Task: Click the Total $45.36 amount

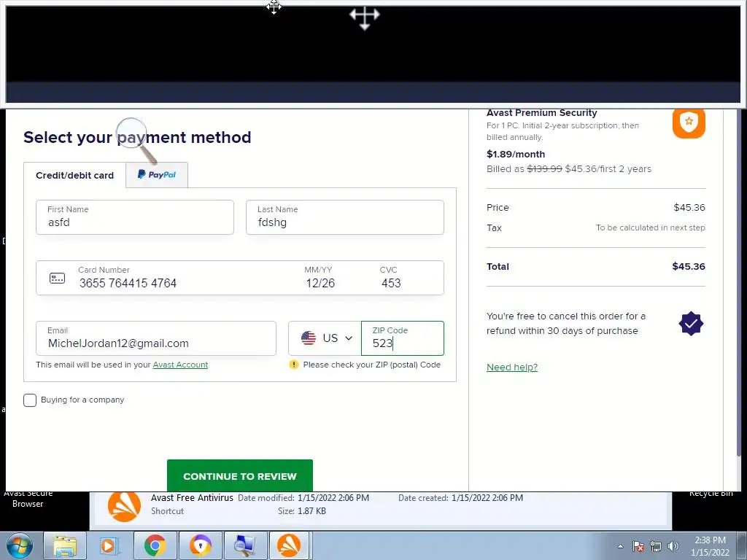Action: tap(689, 267)
